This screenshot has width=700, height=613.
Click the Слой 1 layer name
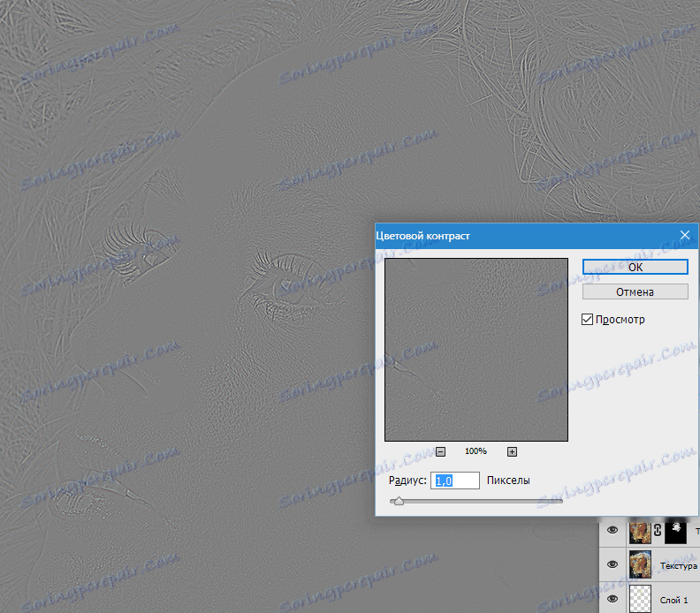pos(673,600)
